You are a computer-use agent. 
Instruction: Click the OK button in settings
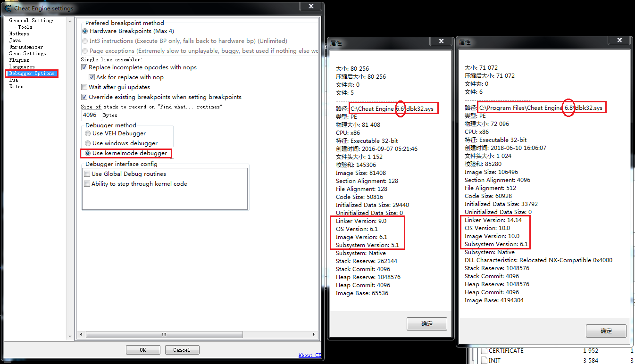click(x=143, y=350)
